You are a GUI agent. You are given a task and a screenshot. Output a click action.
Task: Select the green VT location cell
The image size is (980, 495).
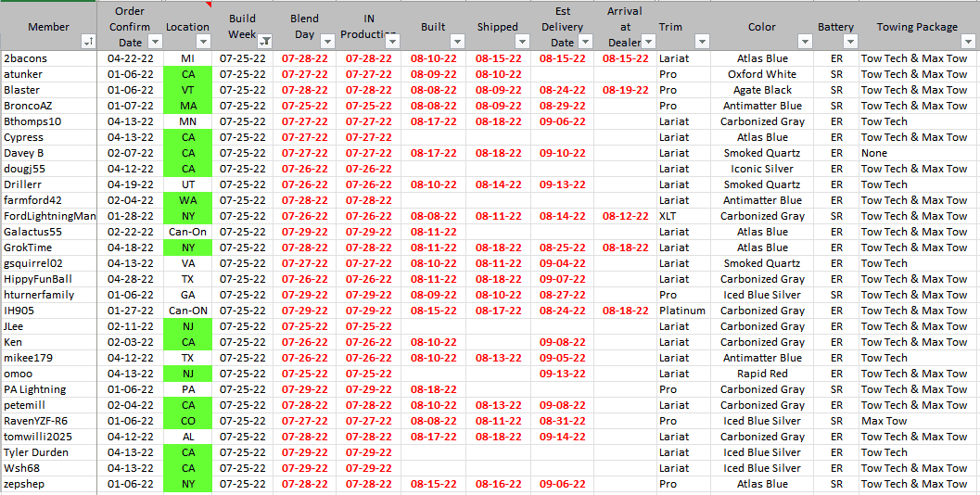point(187,90)
